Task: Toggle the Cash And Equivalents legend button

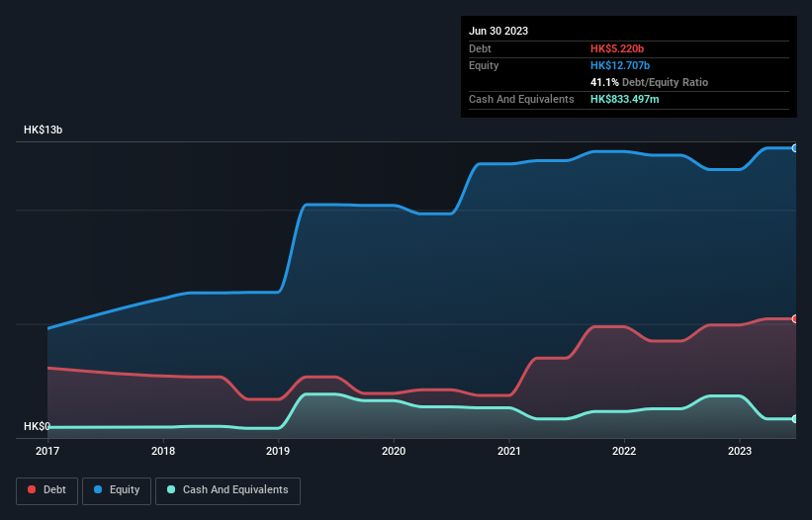Action: (227, 490)
